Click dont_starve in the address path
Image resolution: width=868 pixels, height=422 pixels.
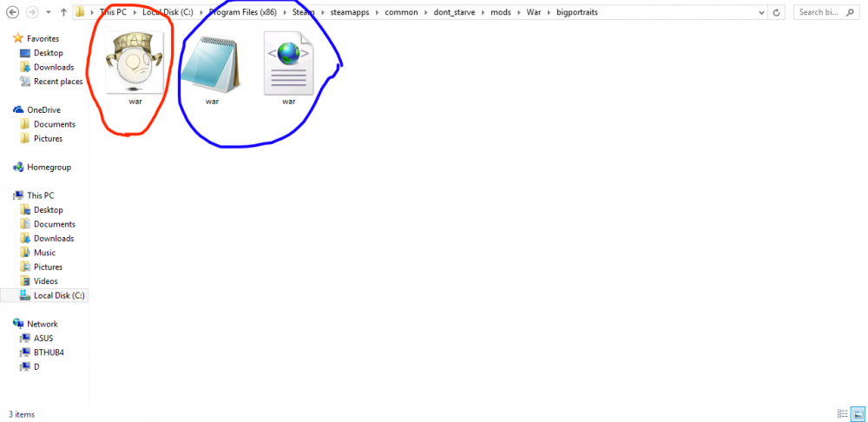click(x=455, y=12)
